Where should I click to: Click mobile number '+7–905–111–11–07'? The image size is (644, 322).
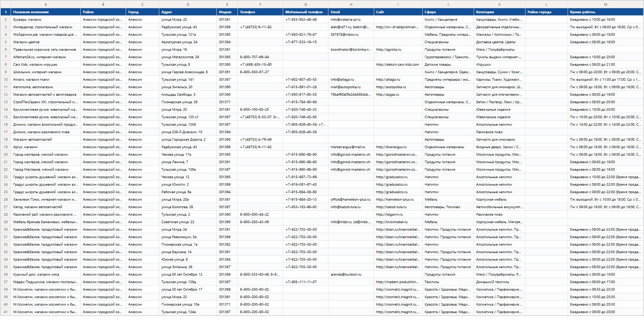tap(306, 282)
